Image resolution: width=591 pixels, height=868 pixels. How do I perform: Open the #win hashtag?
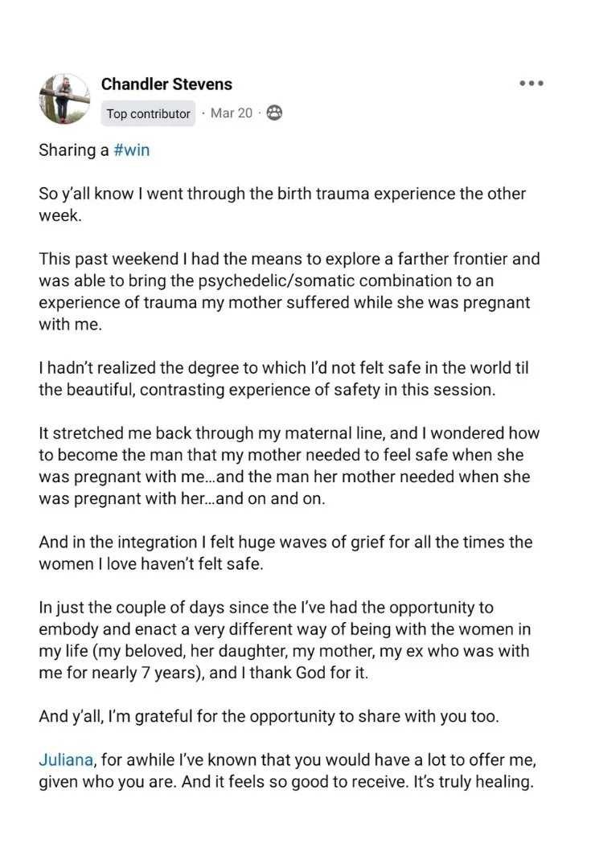coord(131,150)
